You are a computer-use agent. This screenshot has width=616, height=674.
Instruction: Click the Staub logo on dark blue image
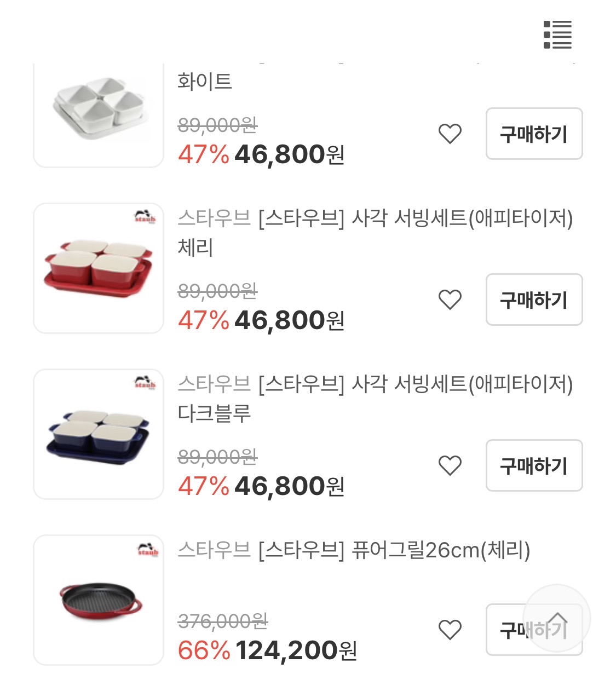click(145, 382)
